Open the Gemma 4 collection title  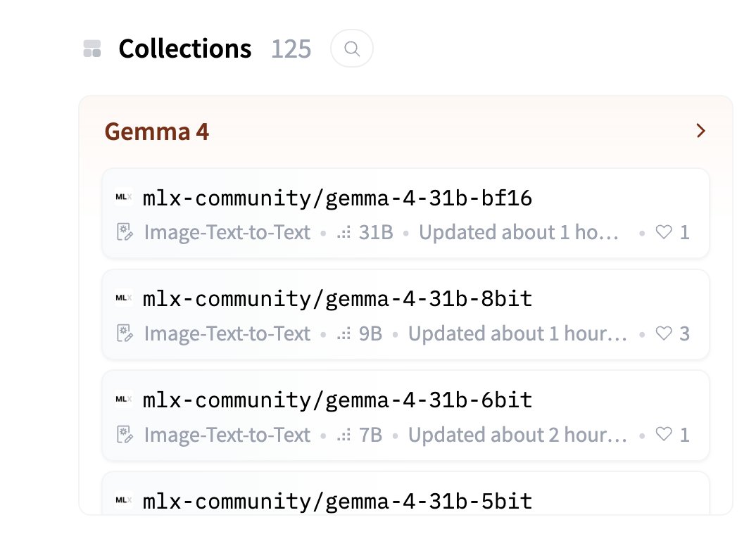[x=157, y=132]
